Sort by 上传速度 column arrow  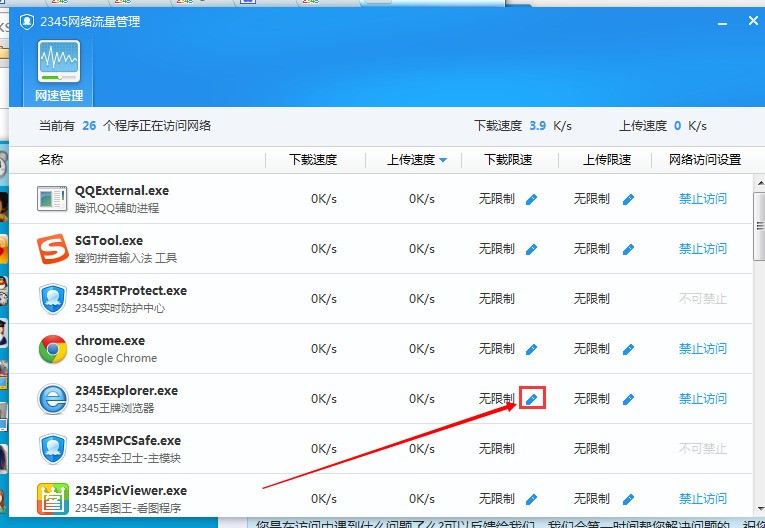click(x=443, y=160)
